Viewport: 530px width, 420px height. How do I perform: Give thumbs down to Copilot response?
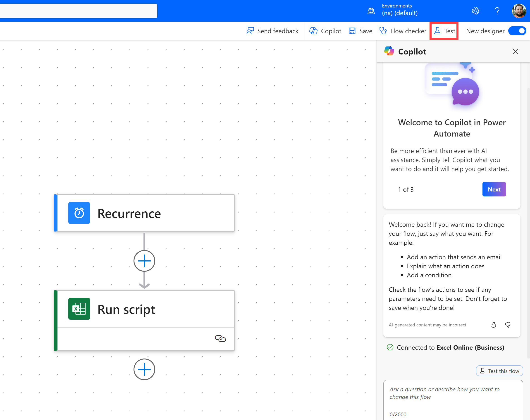click(x=508, y=325)
